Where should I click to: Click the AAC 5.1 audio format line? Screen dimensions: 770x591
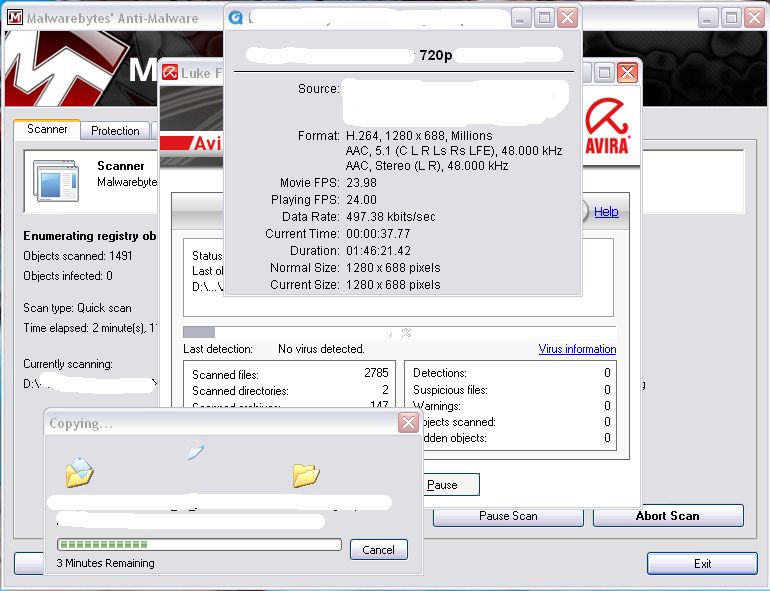pyautogui.click(x=454, y=150)
